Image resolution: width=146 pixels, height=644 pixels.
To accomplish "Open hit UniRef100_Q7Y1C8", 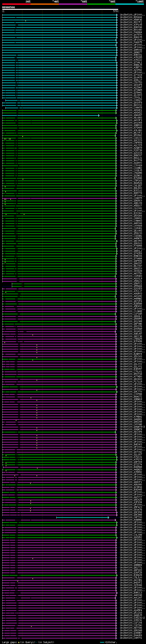I will [x=131, y=75].
